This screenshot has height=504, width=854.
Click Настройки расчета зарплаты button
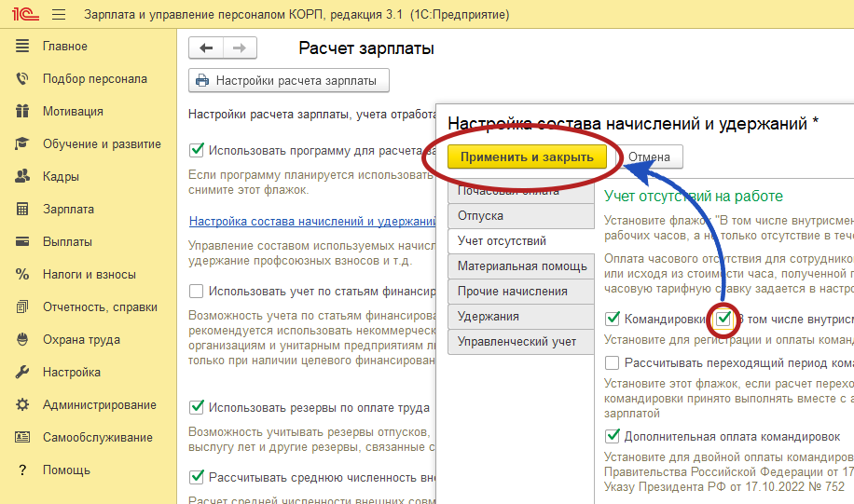tap(288, 81)
